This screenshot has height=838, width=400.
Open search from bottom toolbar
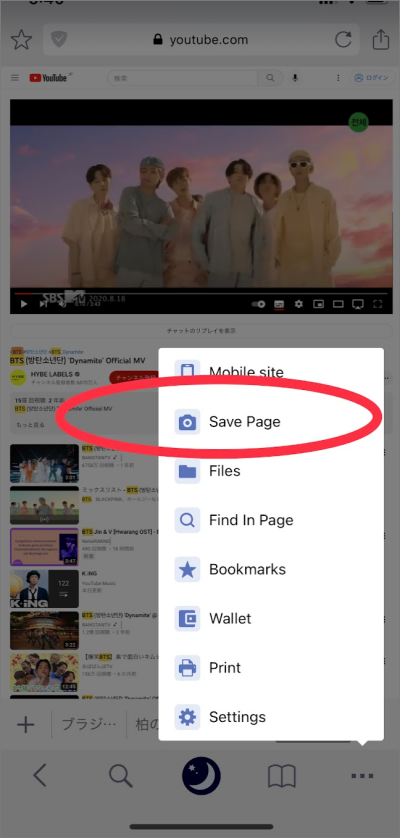pyautogui.click(x=121, y=775)
